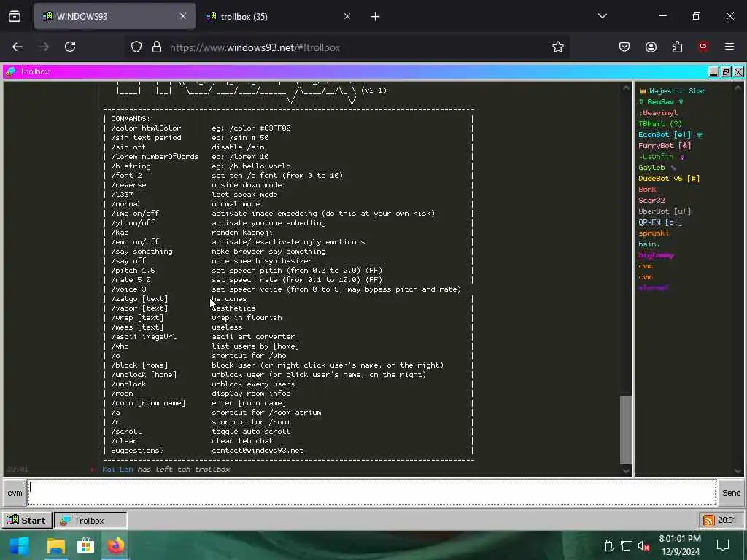Select user bigtommy in the list
This screenshot has height=560, width=747.
pos(656,255)
